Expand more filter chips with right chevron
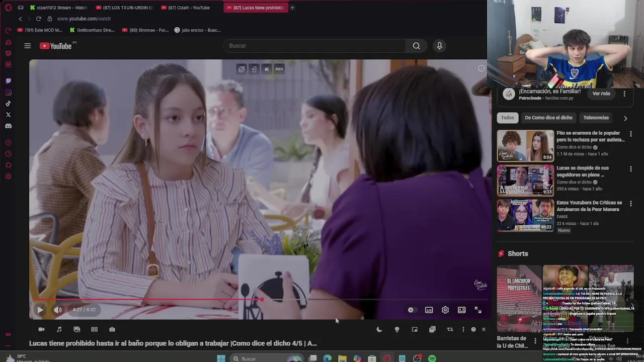The image size is (644, 362). (x=625, y=119)
